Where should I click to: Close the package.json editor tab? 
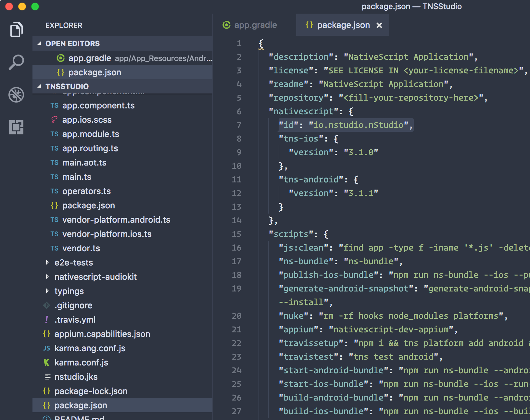pos(379,25)
